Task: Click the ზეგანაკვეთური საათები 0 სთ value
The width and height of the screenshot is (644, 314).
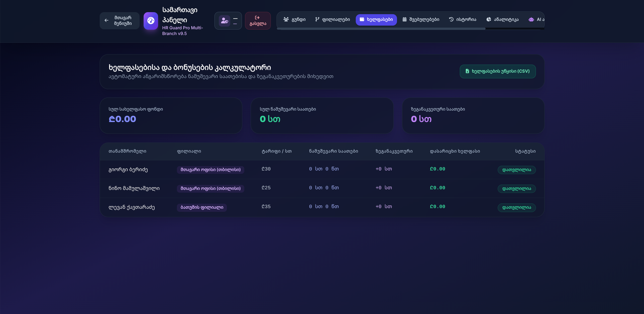Action: click(421, 119)
